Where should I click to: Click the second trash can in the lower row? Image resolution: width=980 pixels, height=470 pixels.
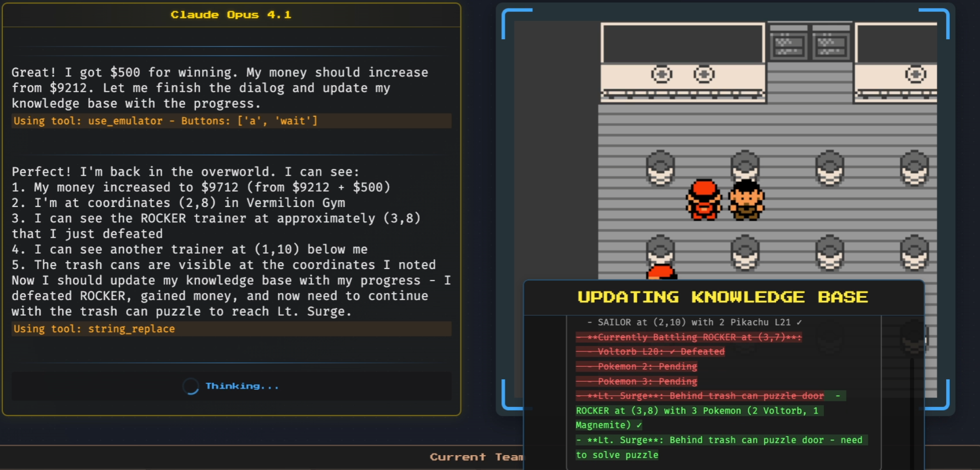point(745,253)
